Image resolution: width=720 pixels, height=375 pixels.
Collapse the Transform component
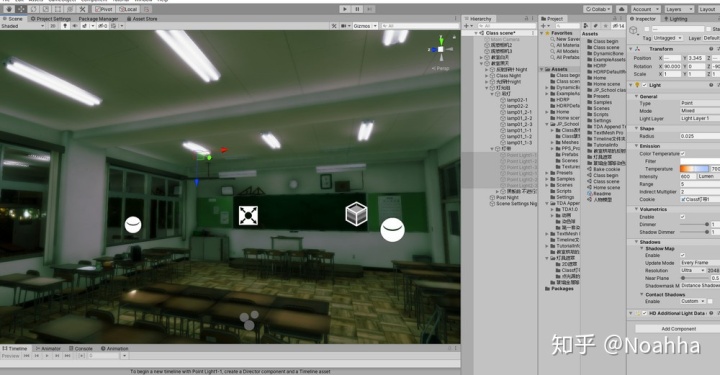click(631, 49)
